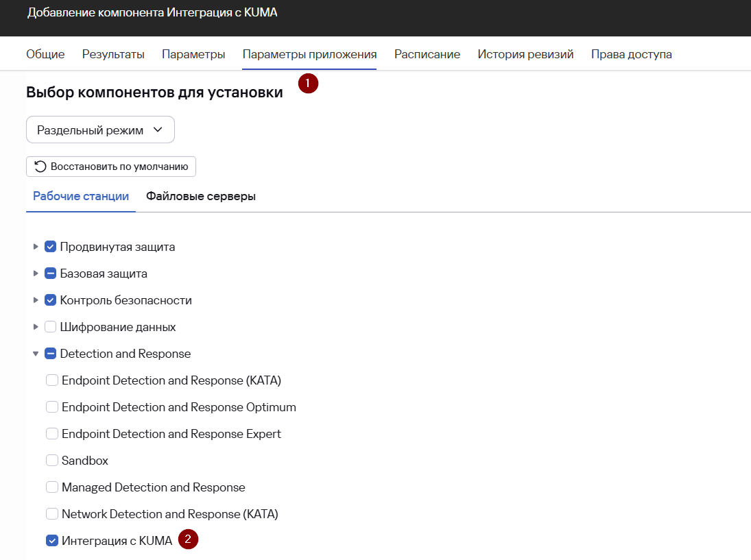Click the restore-default circular arrow icon
Image resolution: width=751 pixels, height=560 pixels.
(x=40, y=167)
